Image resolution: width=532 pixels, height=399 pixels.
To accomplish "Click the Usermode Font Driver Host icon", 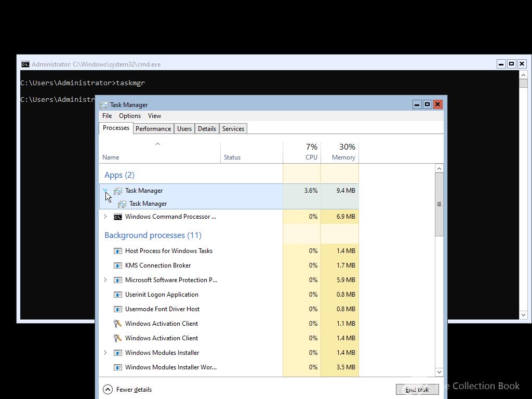I will (x=118, y=310).
